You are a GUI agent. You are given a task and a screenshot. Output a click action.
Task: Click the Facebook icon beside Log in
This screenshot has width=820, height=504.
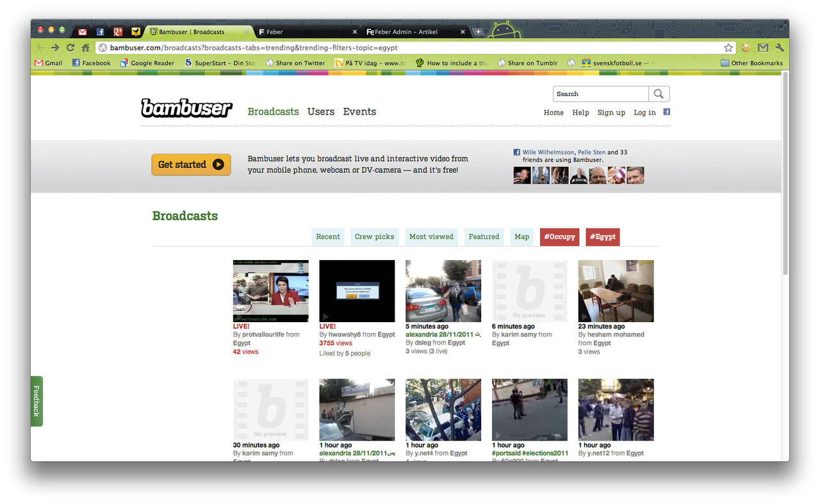666,112
